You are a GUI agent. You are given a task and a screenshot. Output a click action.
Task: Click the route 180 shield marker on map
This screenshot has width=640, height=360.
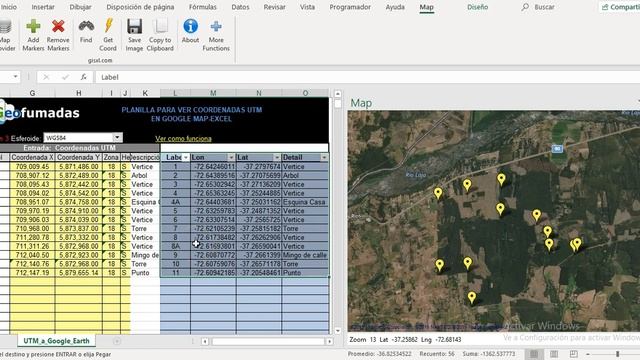[557, 149]
